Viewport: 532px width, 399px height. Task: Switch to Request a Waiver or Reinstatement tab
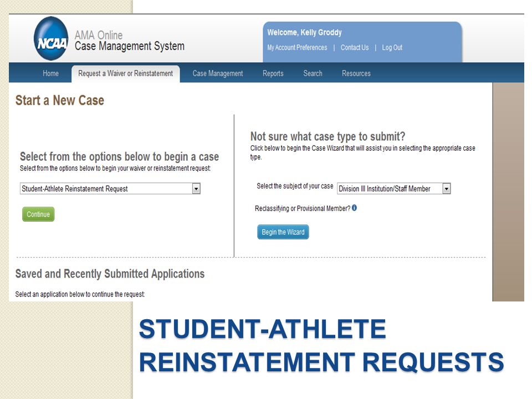[x=126, y=73]
